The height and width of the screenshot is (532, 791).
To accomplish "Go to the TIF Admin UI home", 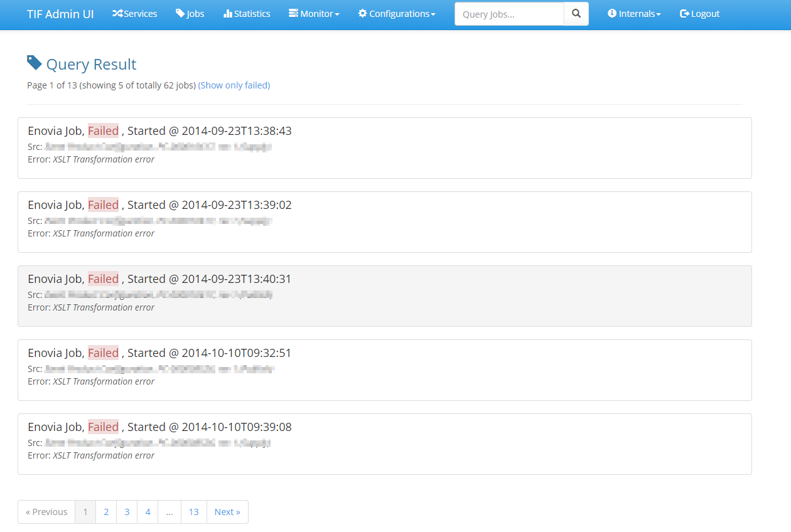I will (60, 14).
